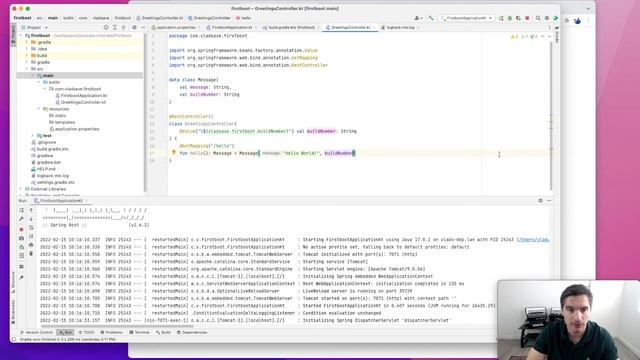Viewport: 640px width, 360px height.
Task: Open Project panel options gear
Action: coord(134,27)
